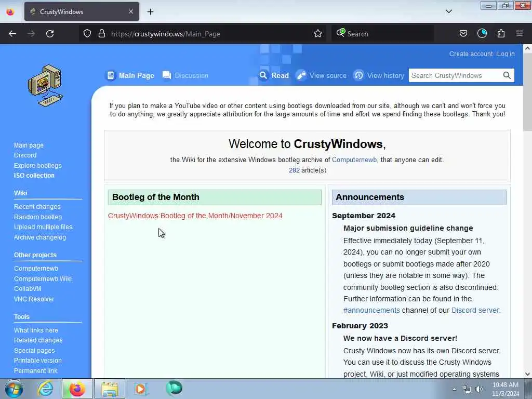Click the Firefox View icon
532x399 pixels.
(10, 12)
